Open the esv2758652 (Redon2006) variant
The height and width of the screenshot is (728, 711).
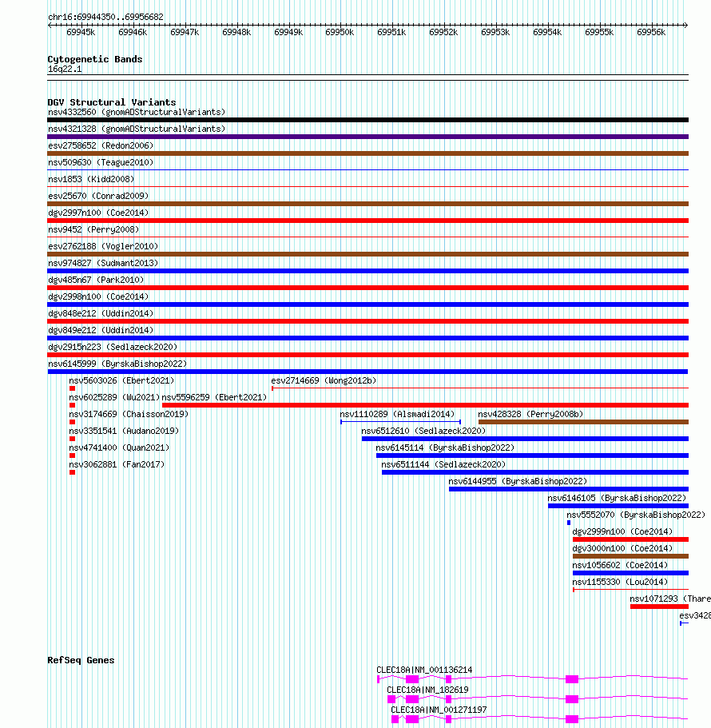tap(100, 145)
